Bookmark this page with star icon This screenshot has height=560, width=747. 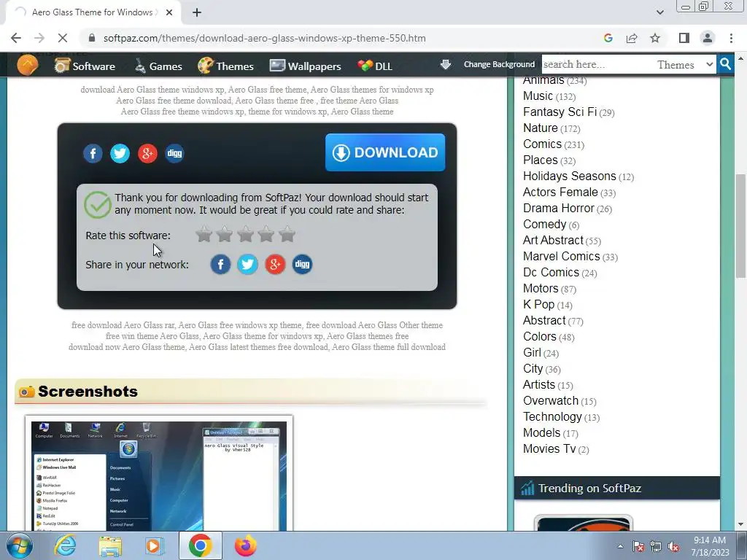pyautogui.click(x=655, y=38)
